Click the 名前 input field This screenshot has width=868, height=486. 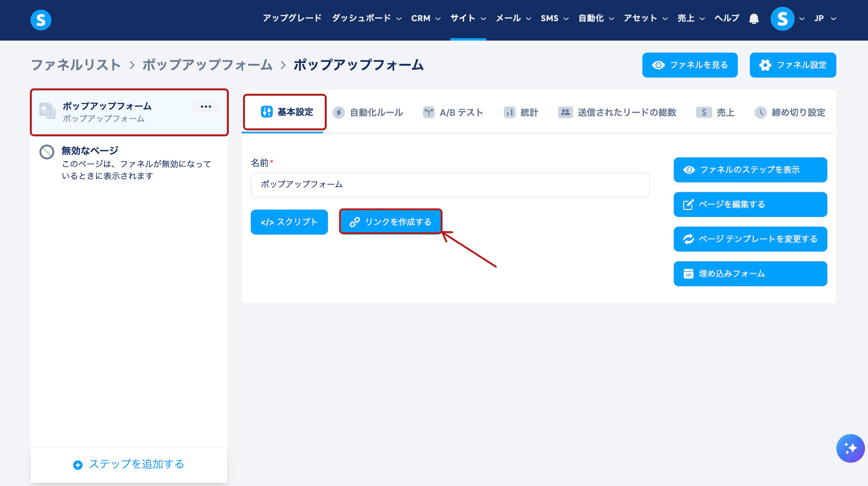pyautogui.click(x=450, y=185)
